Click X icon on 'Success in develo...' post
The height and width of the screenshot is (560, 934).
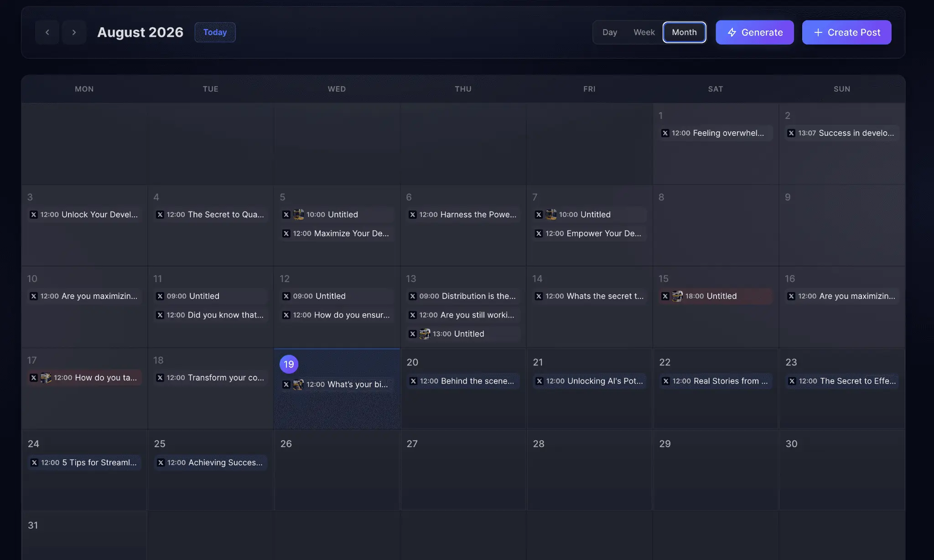pyautogui.click(x=791, y=133)
